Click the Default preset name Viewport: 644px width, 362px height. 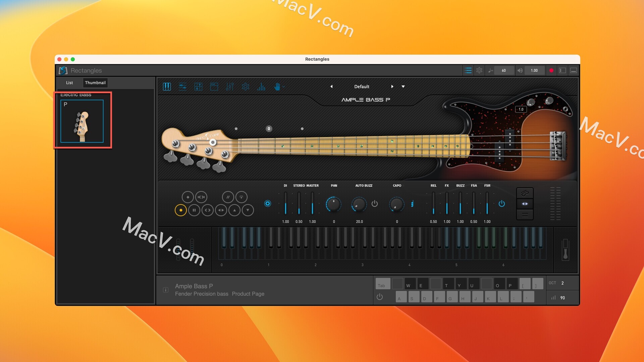[362, 86]
